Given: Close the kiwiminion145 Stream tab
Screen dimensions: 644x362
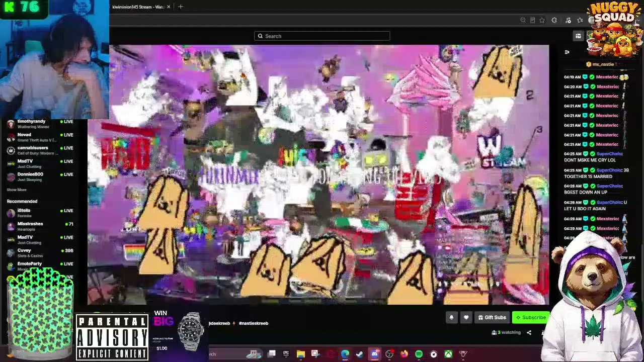Looking at the screenshot, I should [169, 7].
